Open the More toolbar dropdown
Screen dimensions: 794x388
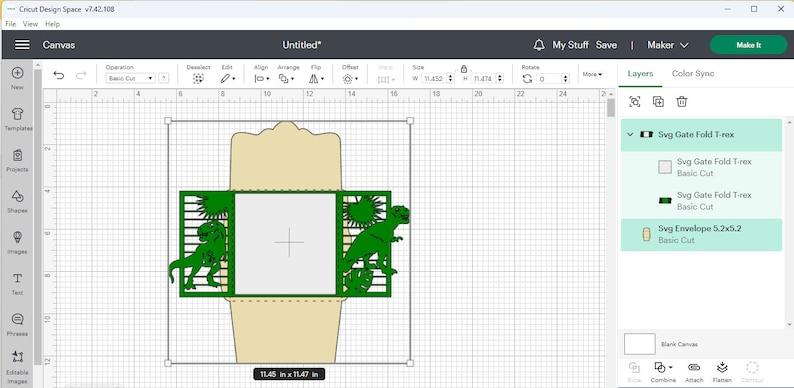[x=592, y=74]
